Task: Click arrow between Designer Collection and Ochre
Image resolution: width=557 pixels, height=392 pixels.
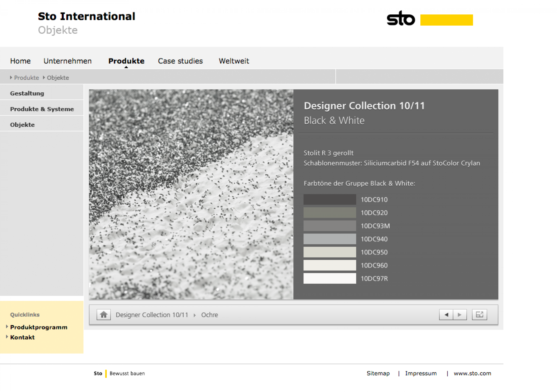Action: pyautogui.click(x=195, y=315)
